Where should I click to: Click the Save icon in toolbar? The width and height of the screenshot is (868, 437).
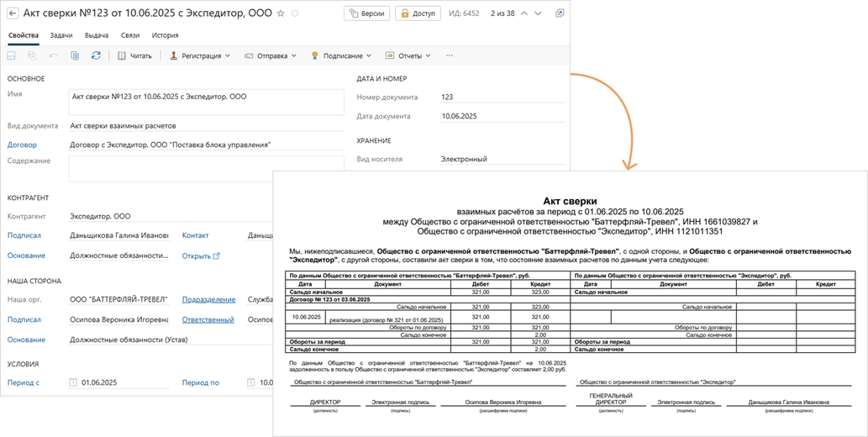coord(12,55)
